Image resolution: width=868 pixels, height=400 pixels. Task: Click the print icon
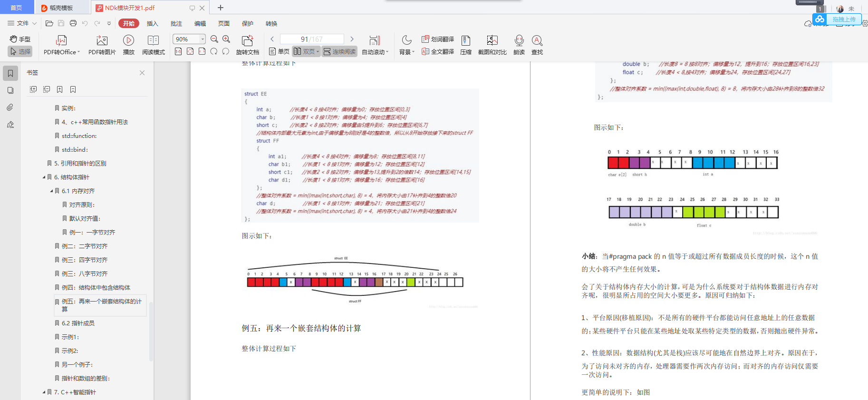[x=73, y=23]
